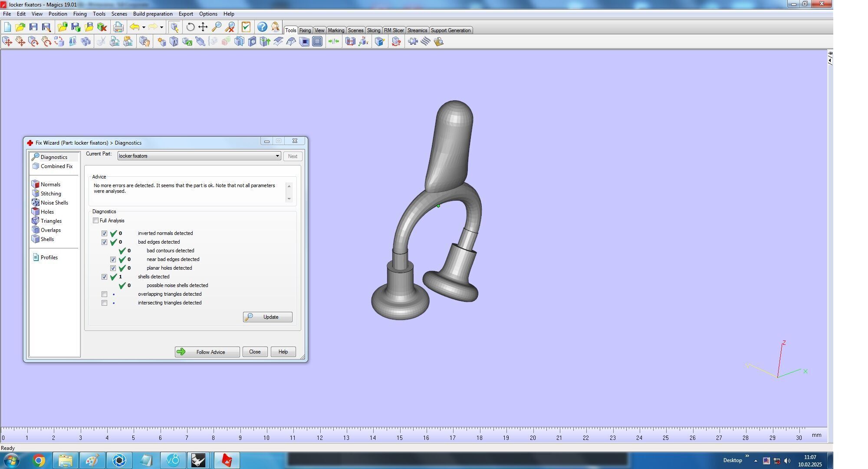Open the Undo history dropdown arrow
Viewport: 868px width, 469px height.
click(144, 27)
